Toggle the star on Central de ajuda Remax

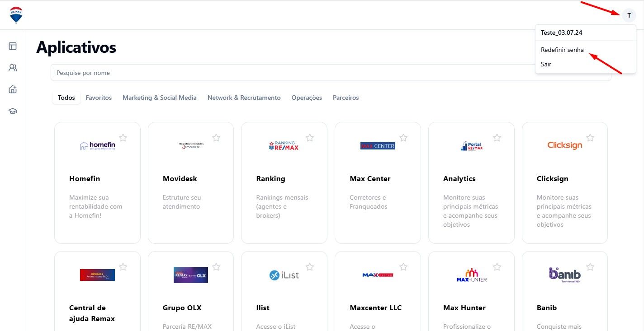coord(123,267)
